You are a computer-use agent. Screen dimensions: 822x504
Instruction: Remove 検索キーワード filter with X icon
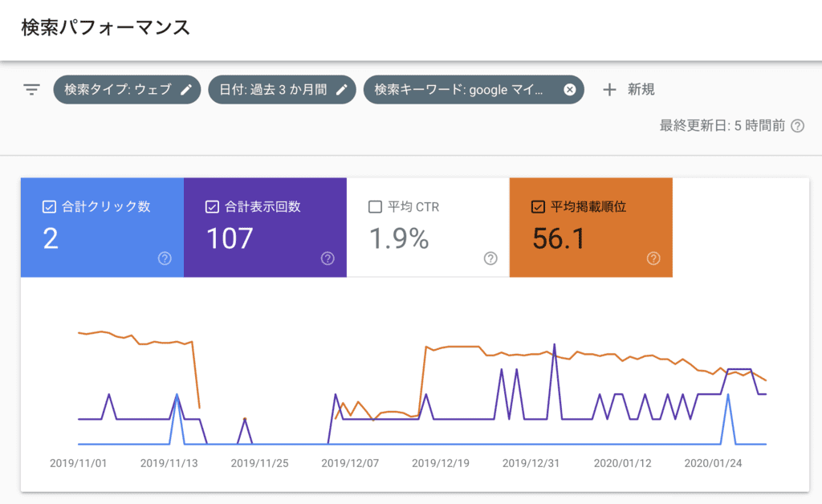571,89
